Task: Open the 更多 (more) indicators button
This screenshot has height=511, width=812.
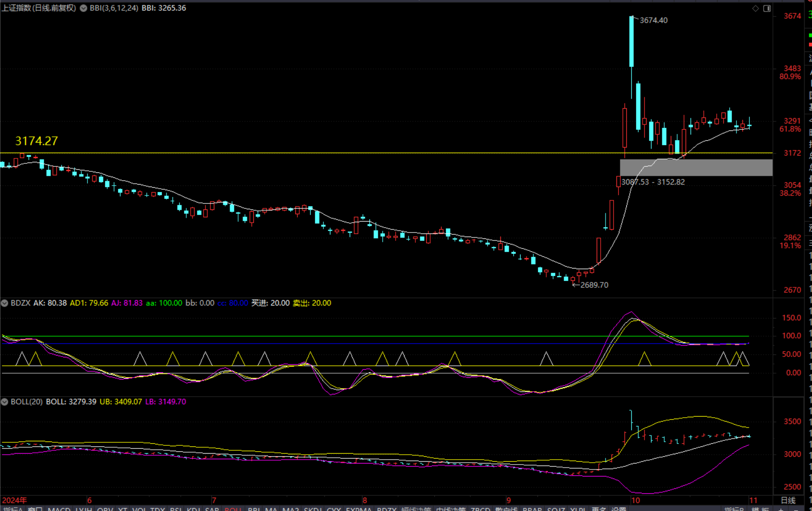Action: [x=598, y=509]
